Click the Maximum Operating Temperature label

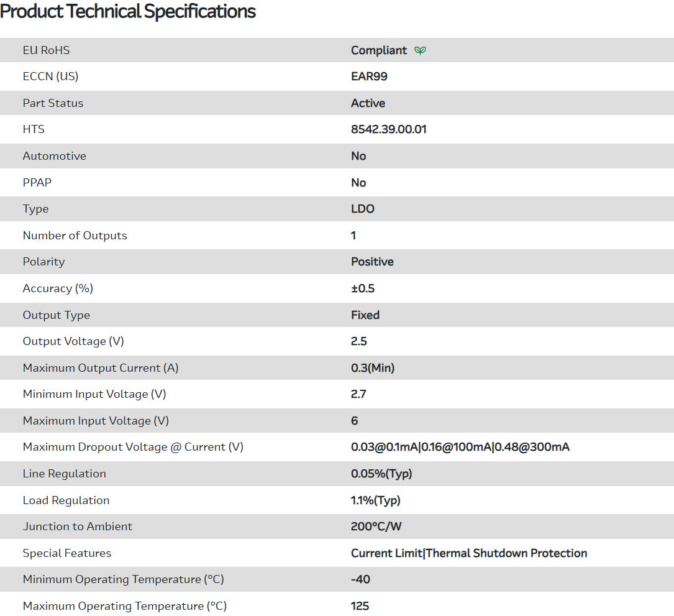click(124, 606)
